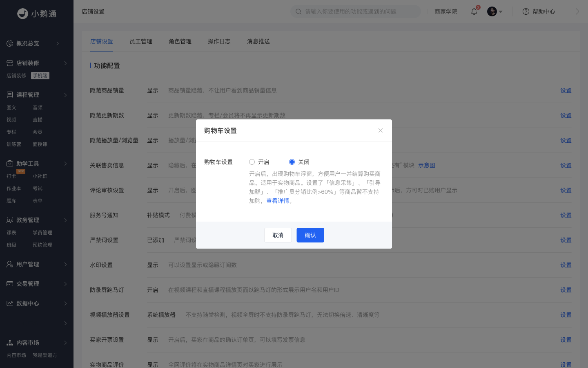Screen dimensions: 588x368
Task: Open 考试 in sidebar
Action: point(38,188)
